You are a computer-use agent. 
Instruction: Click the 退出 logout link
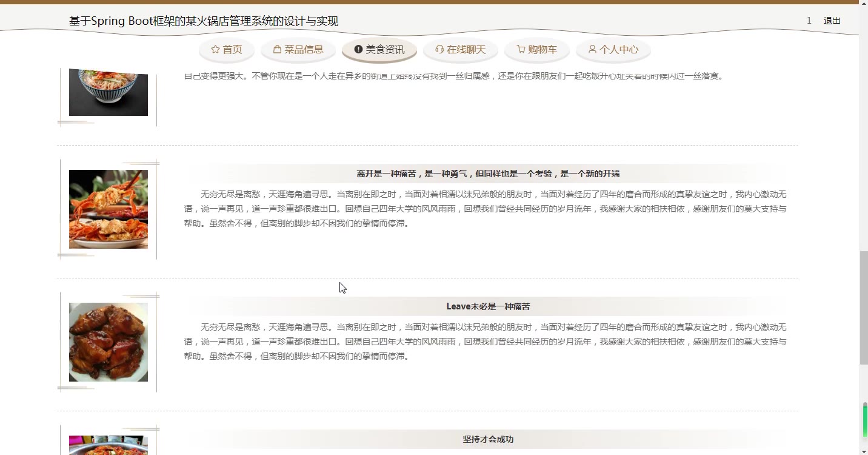pyautogui.click(x=832, y=21)
